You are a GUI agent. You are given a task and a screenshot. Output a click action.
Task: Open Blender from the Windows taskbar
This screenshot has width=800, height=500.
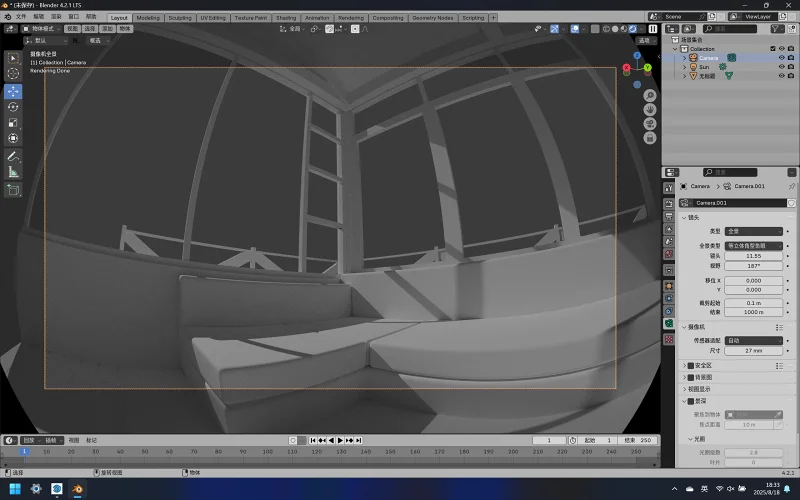(x=77, y=489)
